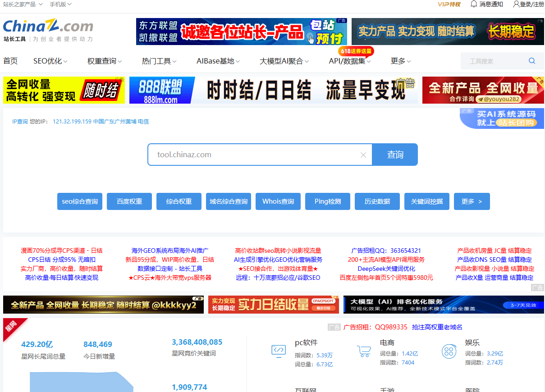545x392 pixels.
Task: Click the IP address 121.32.199.159 text
Action: click(x=72, y=122)
